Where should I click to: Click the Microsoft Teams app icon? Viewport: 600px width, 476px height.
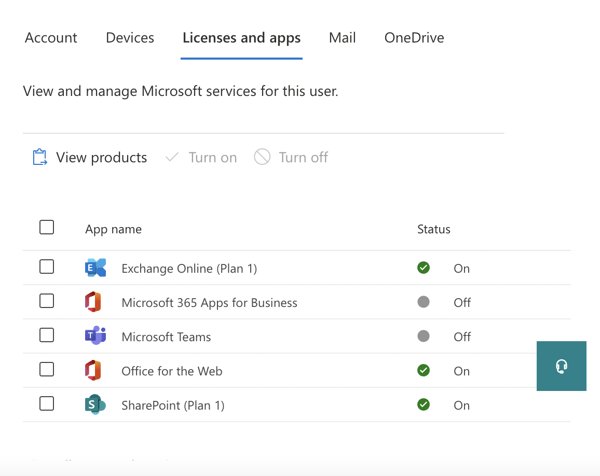95,336
